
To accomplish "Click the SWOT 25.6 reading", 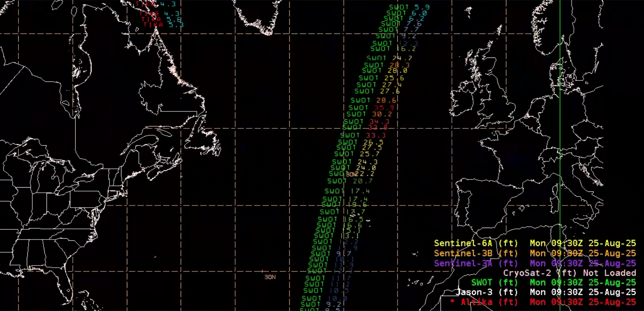I will pyautogui.click(x=381, y=78).
